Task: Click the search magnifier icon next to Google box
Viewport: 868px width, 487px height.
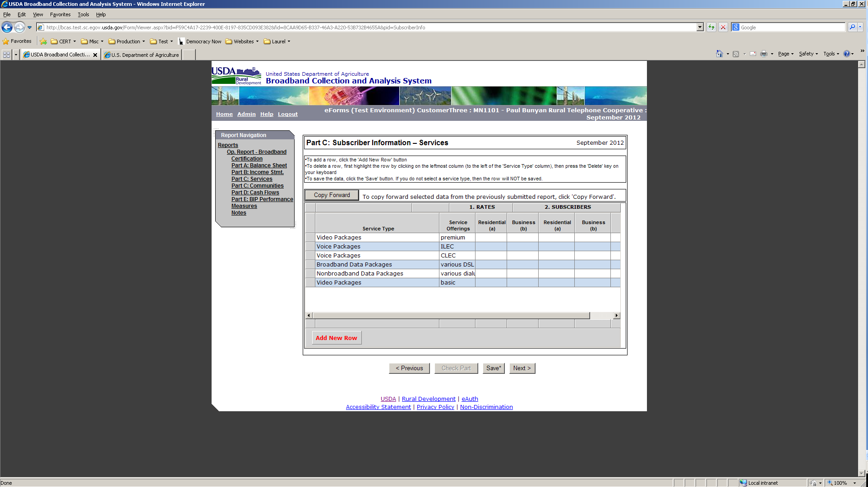Action: click(x=852, y=28)
